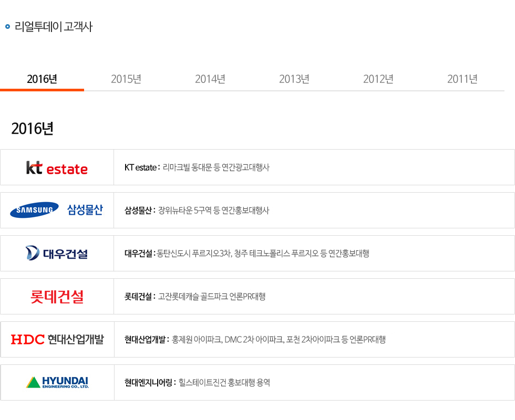Select text '장위뉴타운 5구역 등 연간홍보대행사'
515x420 pixels.
pyautogui.click(x=213, y=211)
